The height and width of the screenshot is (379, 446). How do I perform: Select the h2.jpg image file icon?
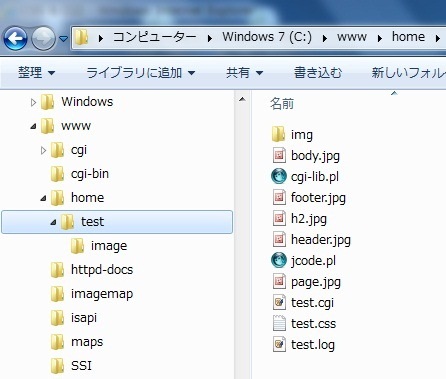(x=279, y=218)
